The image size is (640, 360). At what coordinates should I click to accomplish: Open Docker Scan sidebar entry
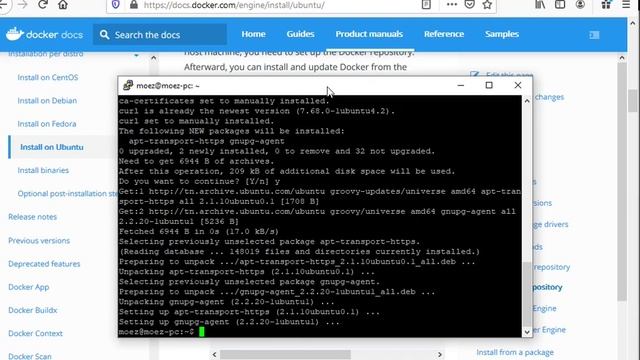[x=30, y=356]
